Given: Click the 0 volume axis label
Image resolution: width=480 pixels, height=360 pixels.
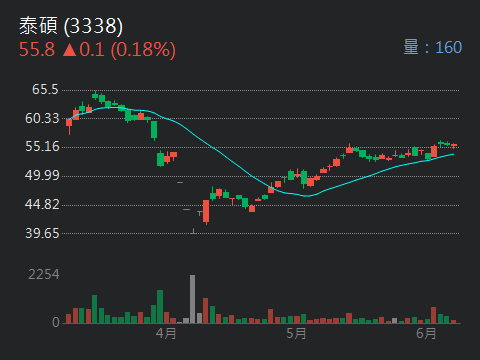Looking at the screenshot, I should 56,322.
